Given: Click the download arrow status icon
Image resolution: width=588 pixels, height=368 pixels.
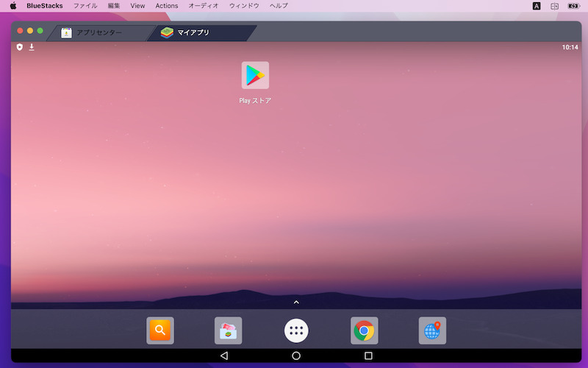Looking at the screenshot, I should [x=32, y=47].
